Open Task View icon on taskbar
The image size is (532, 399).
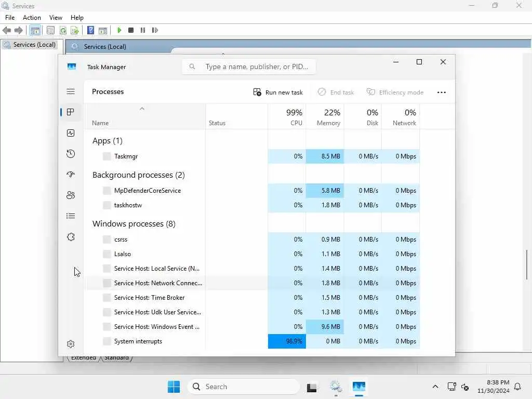[312, 387]
